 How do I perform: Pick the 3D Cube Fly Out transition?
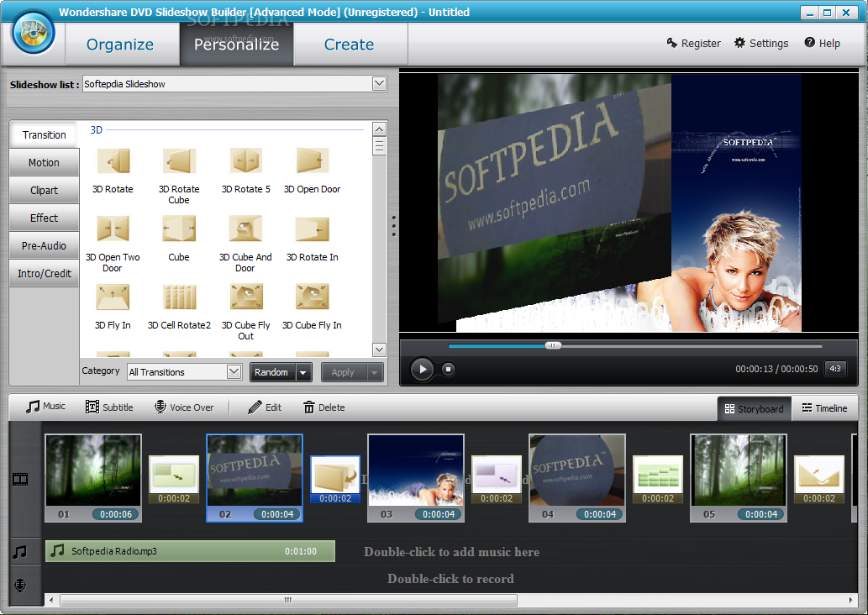[x=246, y=297]
